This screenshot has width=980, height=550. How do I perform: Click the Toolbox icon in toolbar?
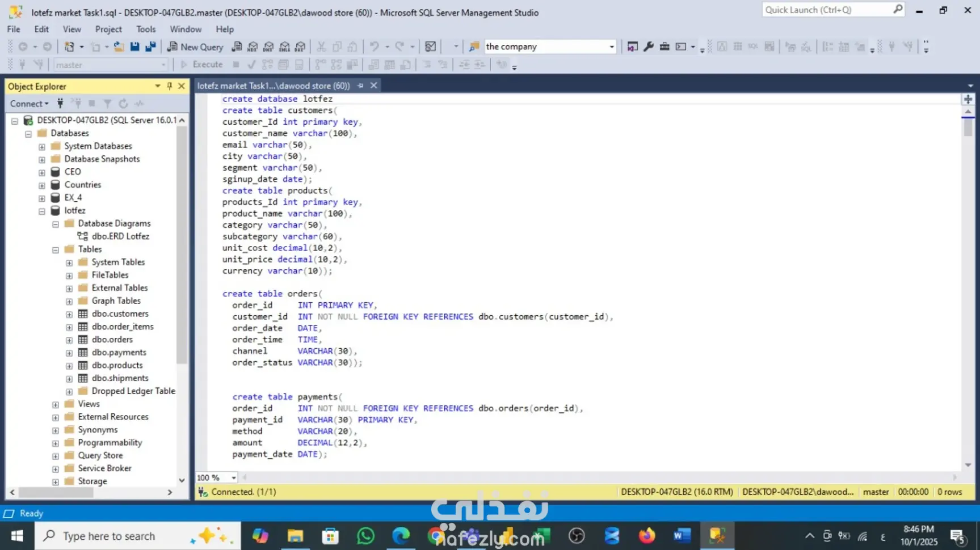(x=664, y=46)
